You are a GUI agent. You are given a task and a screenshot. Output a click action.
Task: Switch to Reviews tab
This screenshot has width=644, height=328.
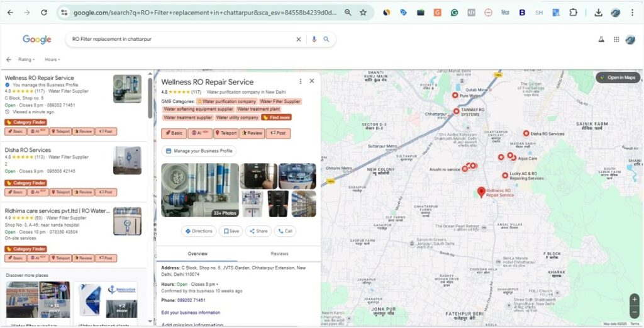coord(279,254)
